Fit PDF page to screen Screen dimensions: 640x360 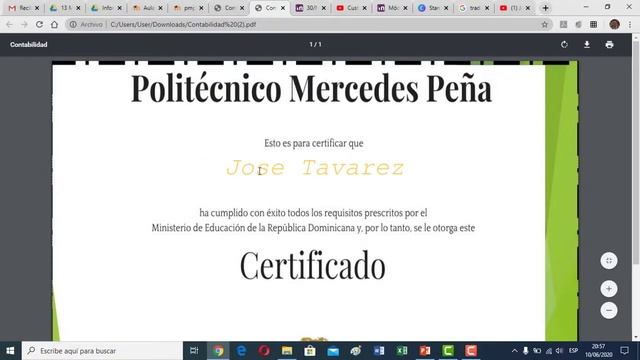[609, 261]
